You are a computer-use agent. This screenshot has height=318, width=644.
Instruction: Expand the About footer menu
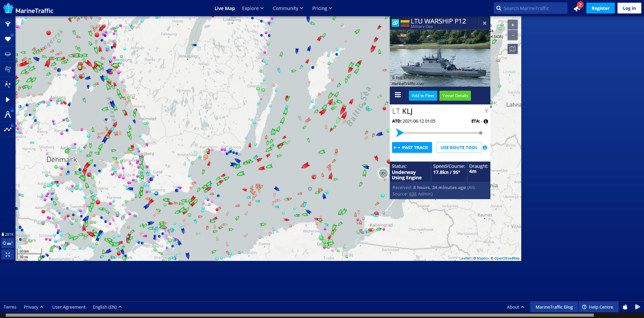tap(515, 307)
